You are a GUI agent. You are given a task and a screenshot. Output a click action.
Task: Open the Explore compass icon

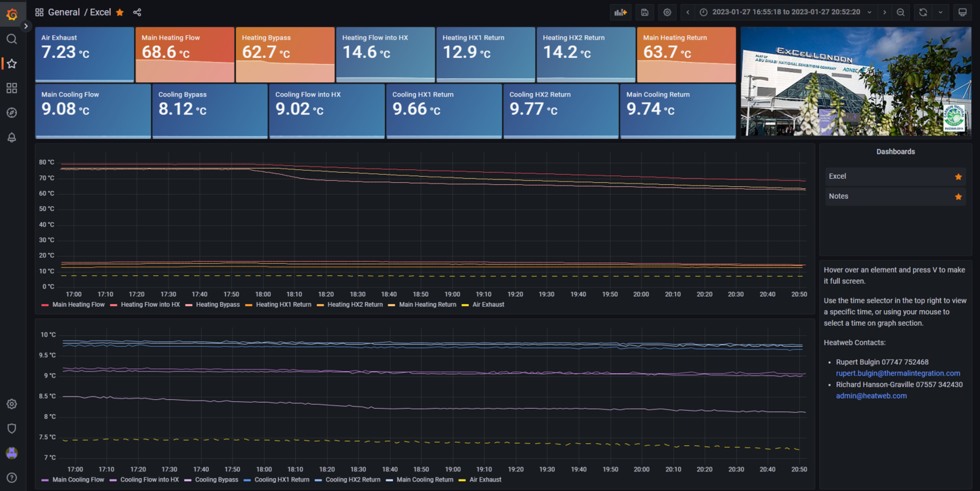11,113
